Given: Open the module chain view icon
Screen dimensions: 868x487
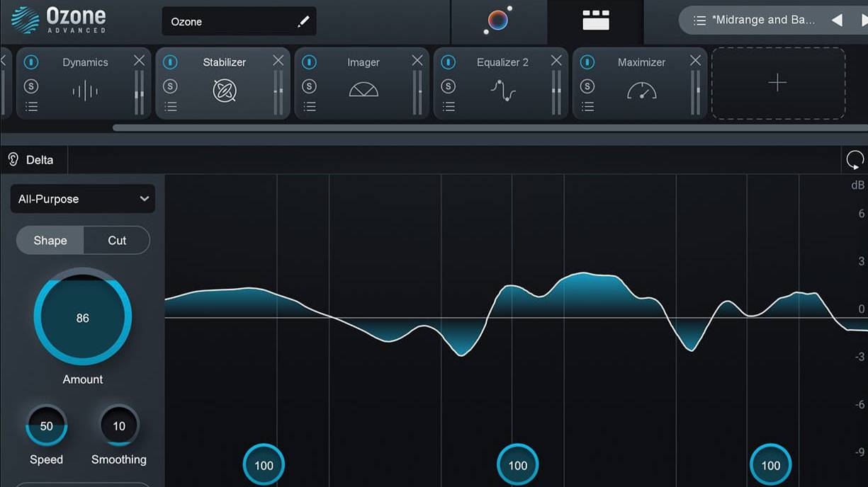Looking at the screenshot, I should [x=595, y=21].
